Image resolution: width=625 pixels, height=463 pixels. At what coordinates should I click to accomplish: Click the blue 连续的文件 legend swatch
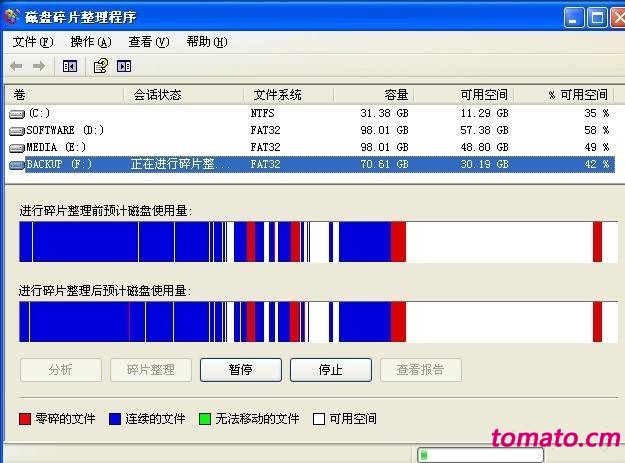point(115,419)
